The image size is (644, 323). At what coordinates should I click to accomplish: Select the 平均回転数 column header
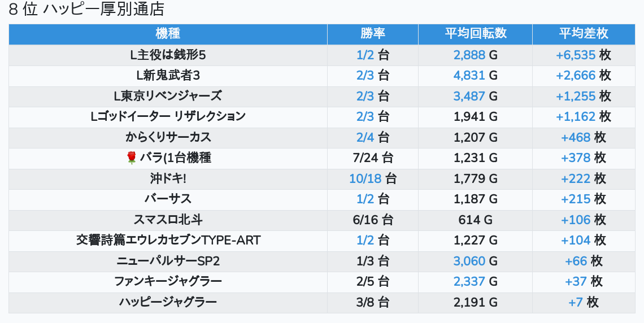click(475, 33)
